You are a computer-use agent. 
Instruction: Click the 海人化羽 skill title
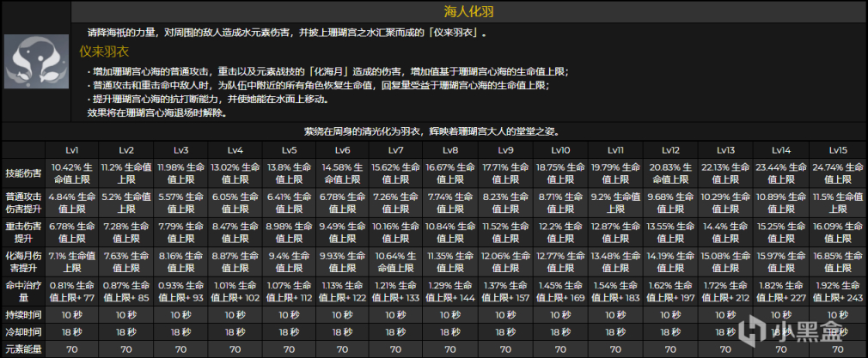pyautogui.click(x=469, y=12)
